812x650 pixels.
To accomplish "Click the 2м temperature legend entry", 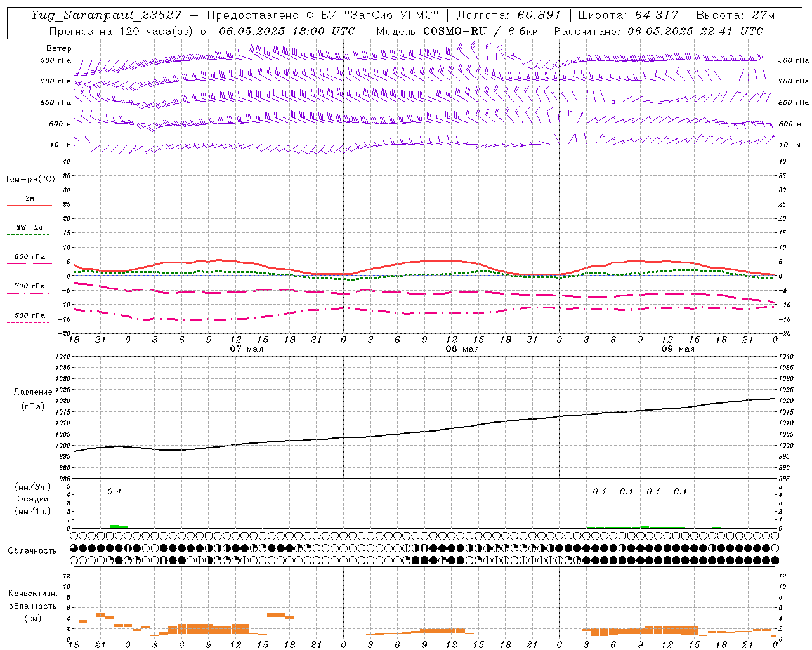I will (x=30, y=199).
